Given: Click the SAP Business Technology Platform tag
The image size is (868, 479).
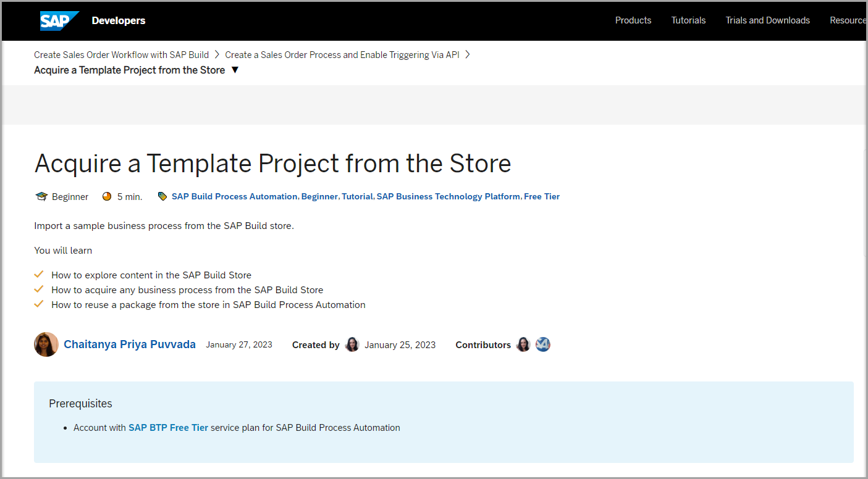Looking at the screenshot, I should tap(449, 196).
